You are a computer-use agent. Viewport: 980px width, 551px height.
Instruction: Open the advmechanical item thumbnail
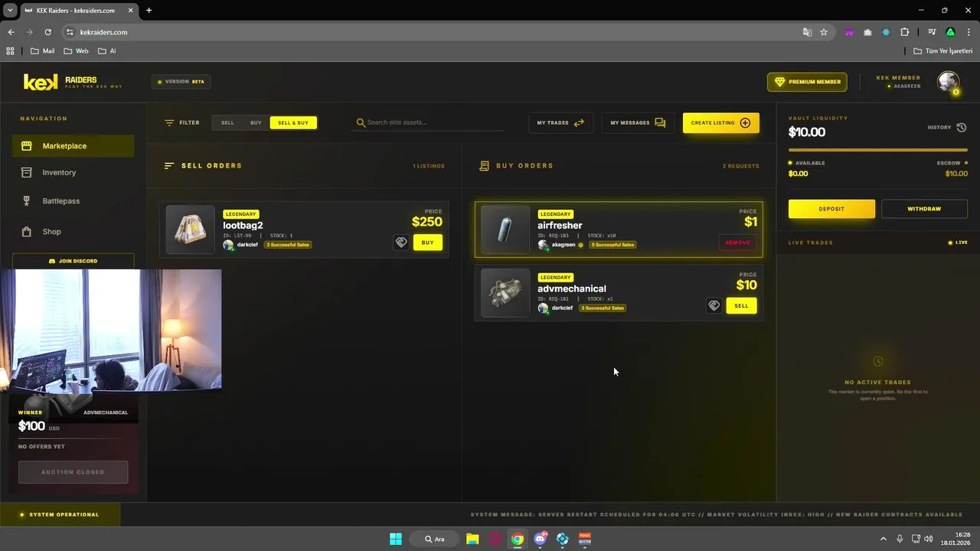[505, 292]
